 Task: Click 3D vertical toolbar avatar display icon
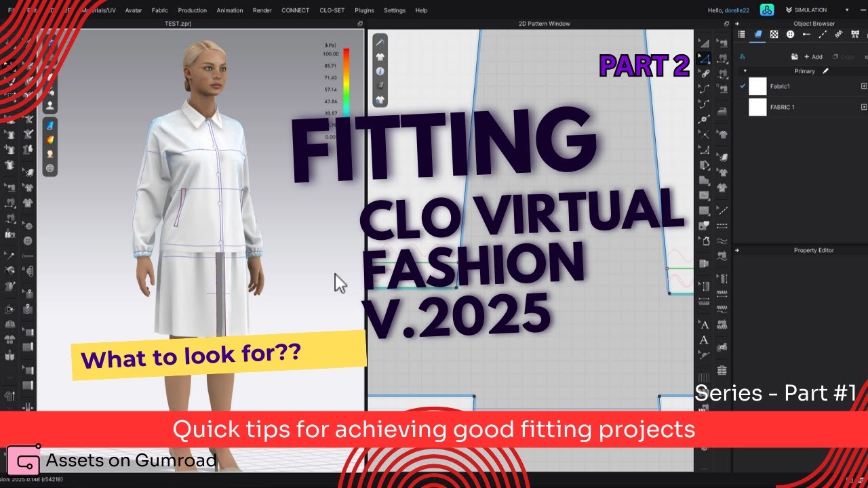click(50, 105)
